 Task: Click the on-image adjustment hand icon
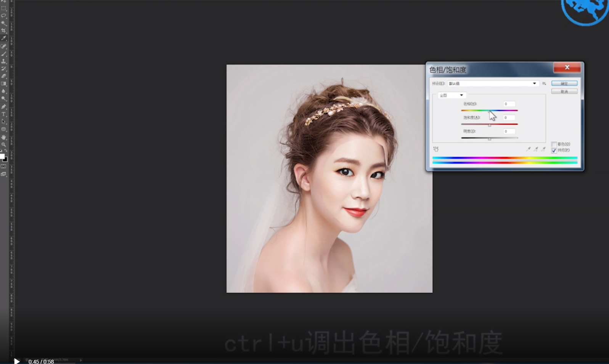coord(436,149)
